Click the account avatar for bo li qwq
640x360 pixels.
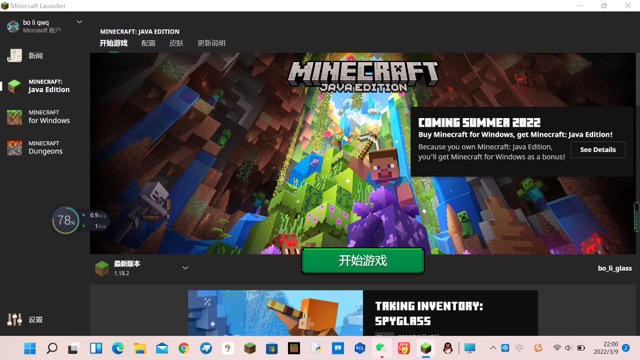pos(13,26)
